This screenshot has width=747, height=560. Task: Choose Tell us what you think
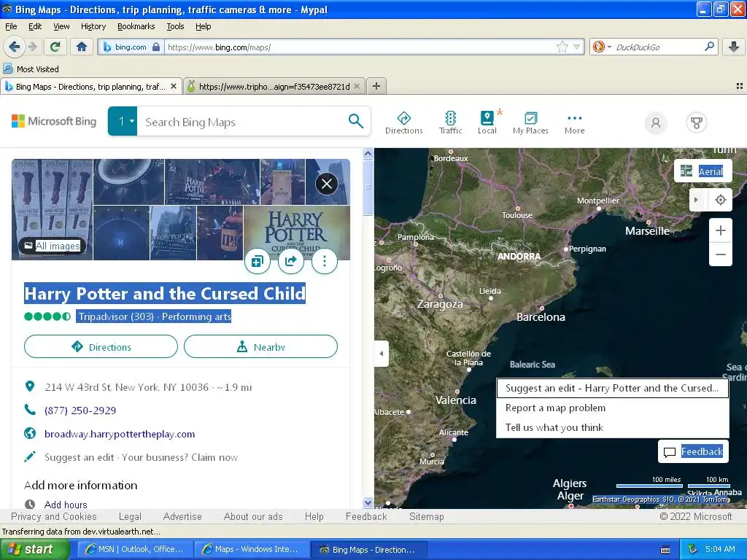pyautogui.click(x=613, y=427)
